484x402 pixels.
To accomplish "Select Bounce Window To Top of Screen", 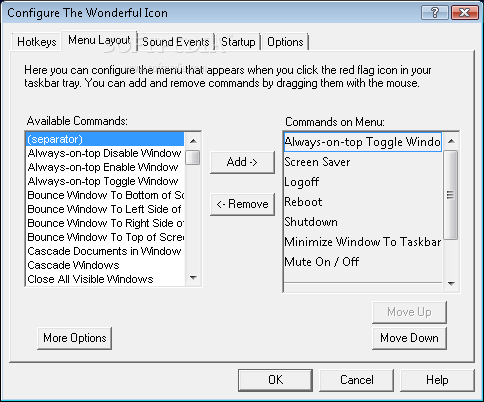I will (105, 237).
